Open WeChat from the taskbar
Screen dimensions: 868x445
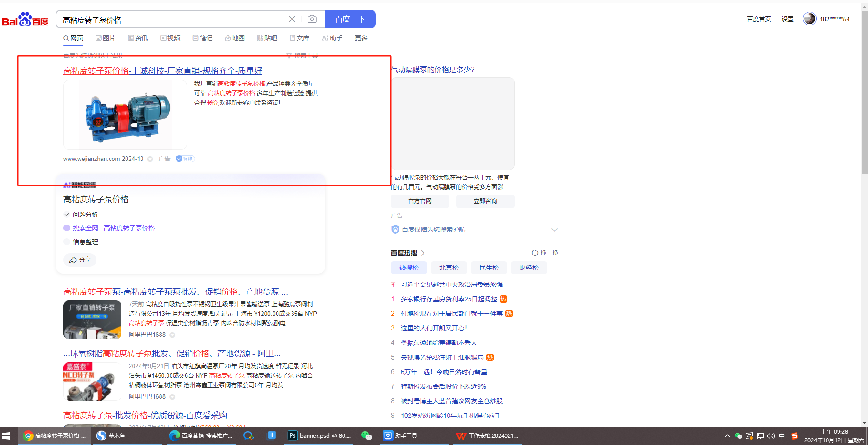click(366, 435)
